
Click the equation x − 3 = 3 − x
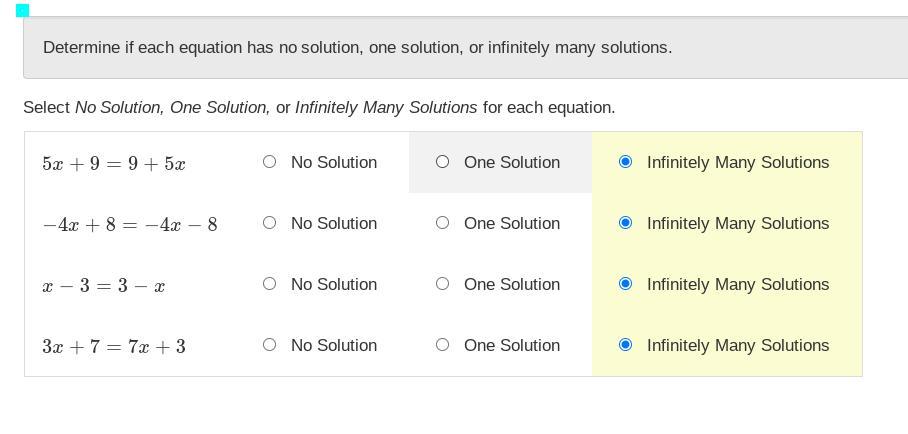pos(104,285)
